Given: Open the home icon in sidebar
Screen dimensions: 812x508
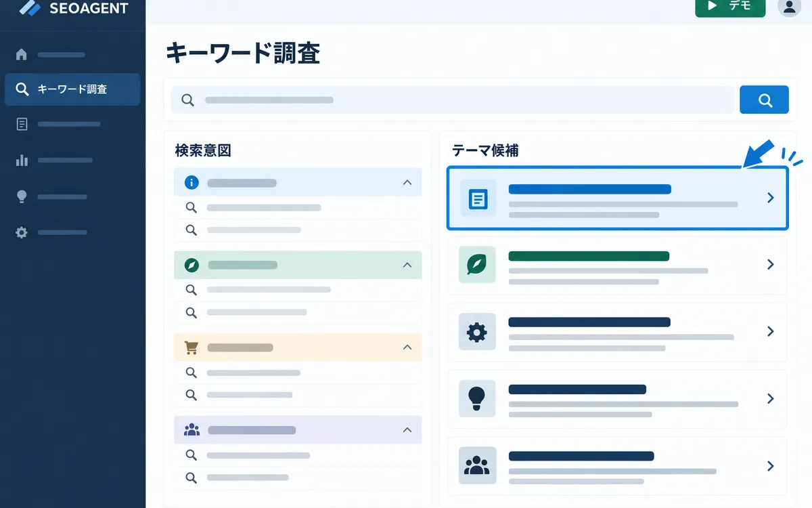Looking at the screenshot, I should pyautogui.click(x=22, y=54).
